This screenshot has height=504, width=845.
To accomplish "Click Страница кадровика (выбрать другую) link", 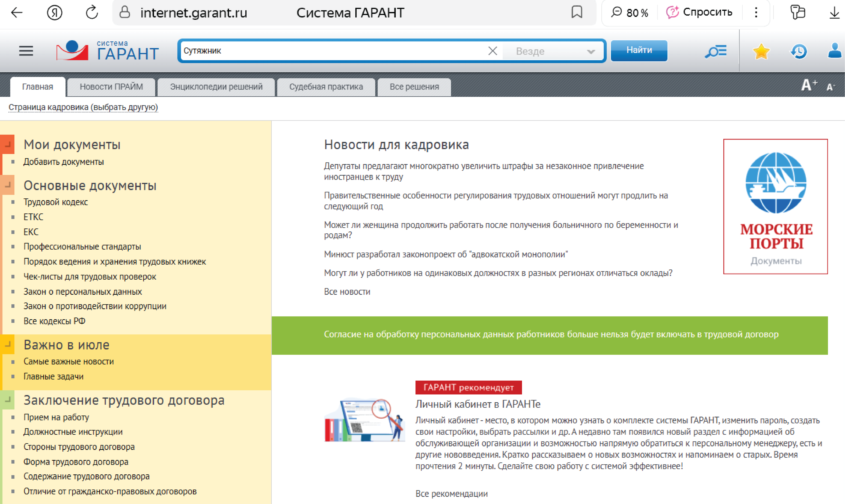I will (83, 107).
